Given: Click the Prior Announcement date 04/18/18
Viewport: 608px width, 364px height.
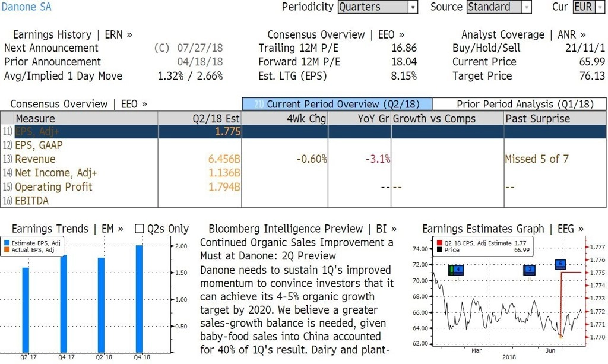Looking at the screenshot, I should point(200,62).
